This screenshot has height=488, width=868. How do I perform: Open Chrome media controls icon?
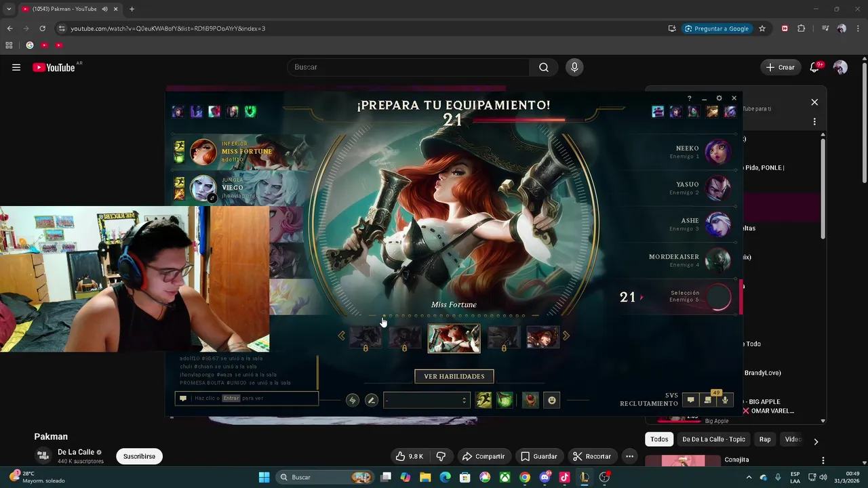tap(825, 28)
